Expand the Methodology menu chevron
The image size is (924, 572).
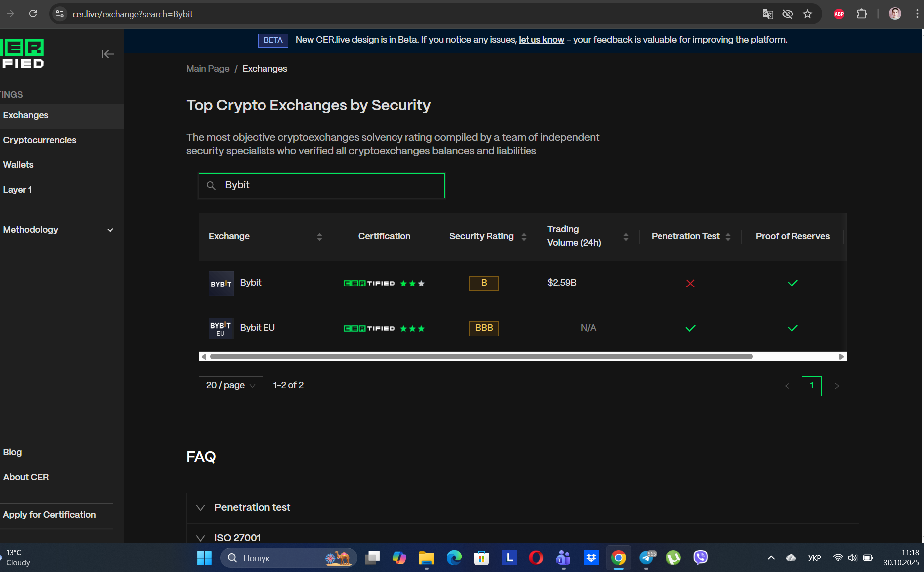click(110, 230)
